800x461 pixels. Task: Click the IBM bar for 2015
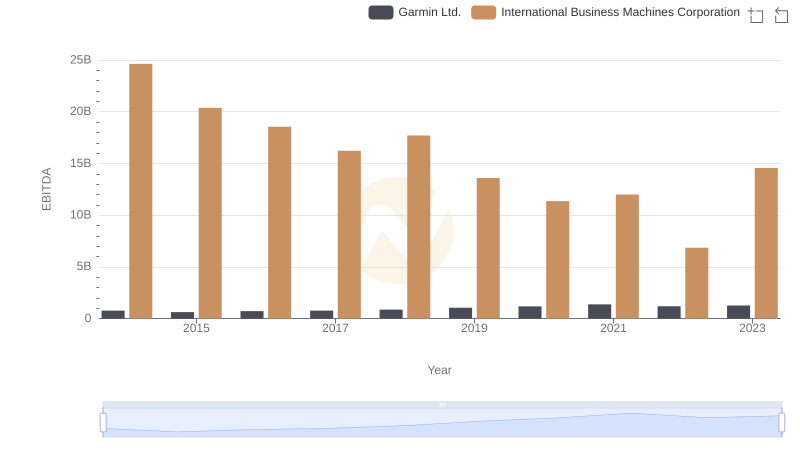210,213
